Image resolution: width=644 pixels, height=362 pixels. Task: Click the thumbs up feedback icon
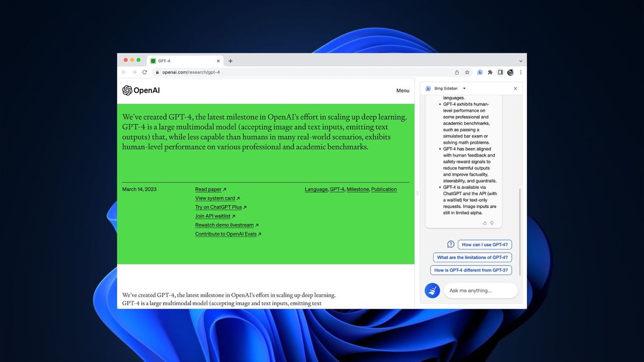485,223
